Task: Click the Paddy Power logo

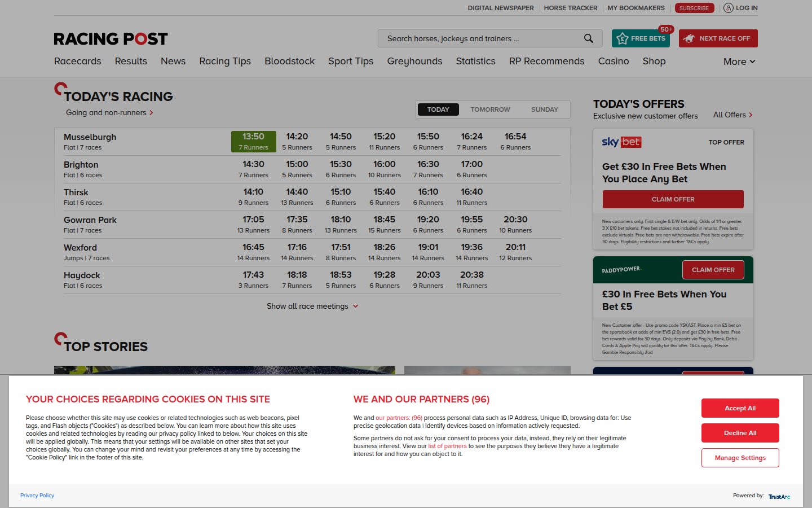Action: click(x=621, y=270)
